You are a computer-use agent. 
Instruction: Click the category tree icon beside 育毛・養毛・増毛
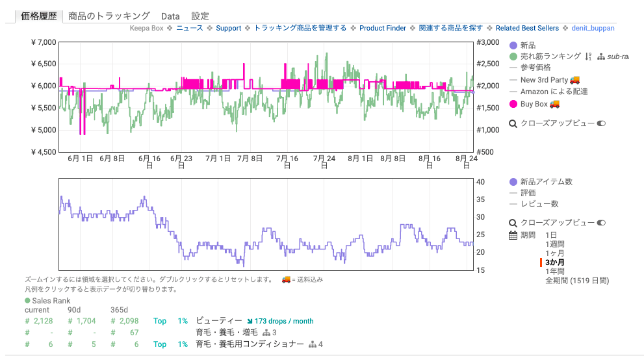(266, 333)
